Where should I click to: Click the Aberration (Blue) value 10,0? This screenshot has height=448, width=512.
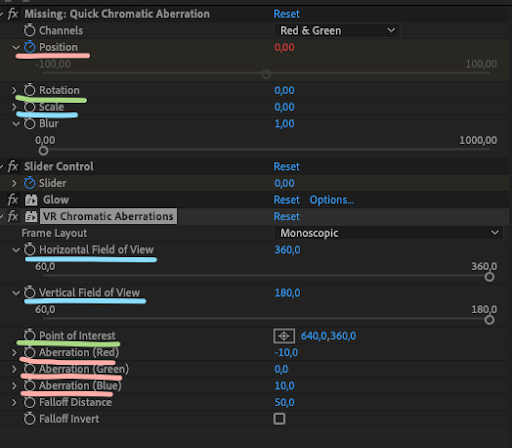[x=284, y=386]
